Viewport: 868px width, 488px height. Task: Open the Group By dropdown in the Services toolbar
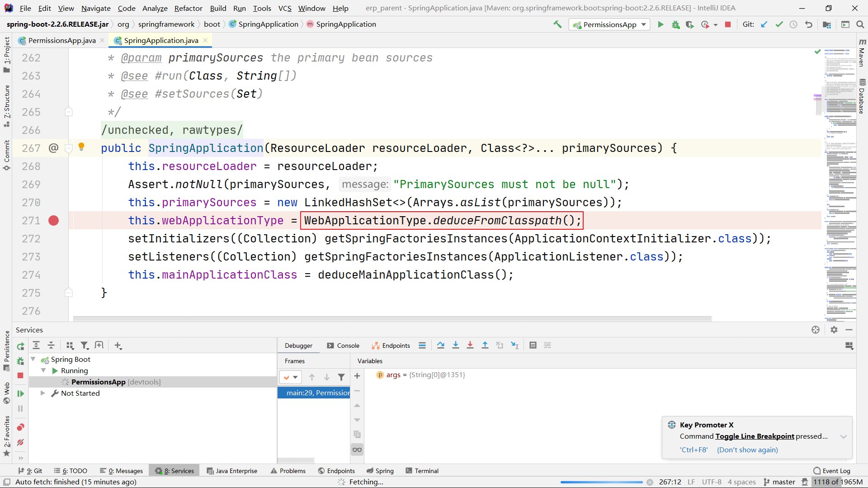pyautogui.click(x=70, y=346)
